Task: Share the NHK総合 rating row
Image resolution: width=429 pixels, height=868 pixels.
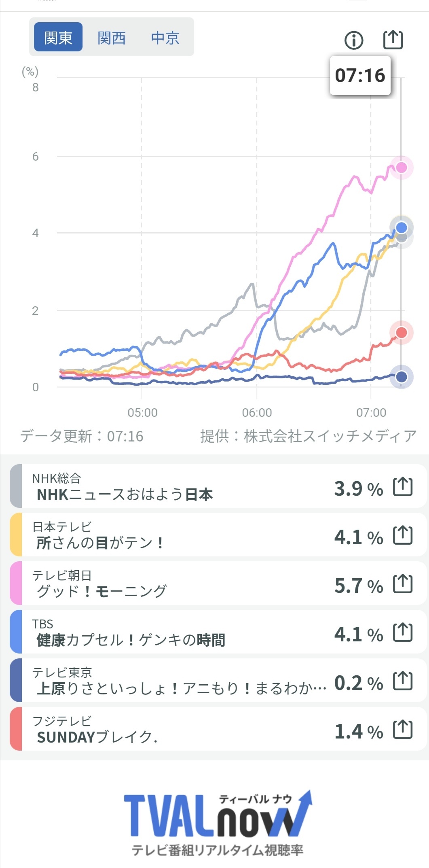Action: pyautogui.click(x=403, y=486)
